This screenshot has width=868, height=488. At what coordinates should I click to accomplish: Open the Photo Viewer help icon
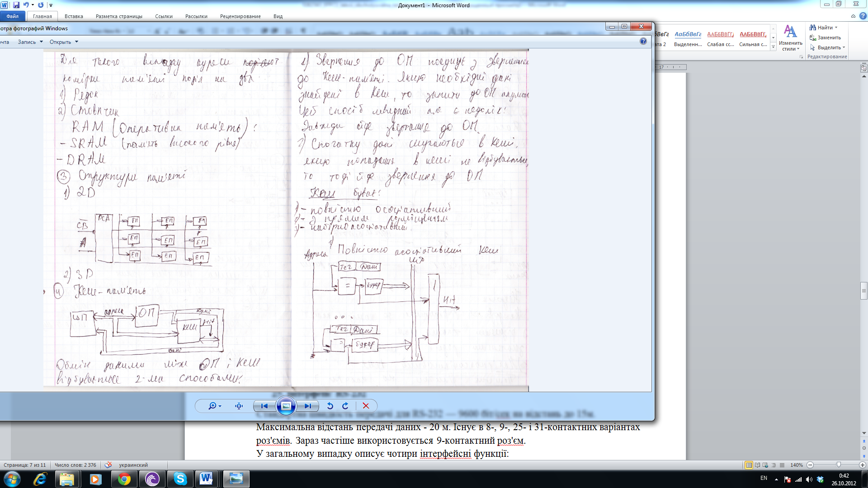tap(643, 41)
